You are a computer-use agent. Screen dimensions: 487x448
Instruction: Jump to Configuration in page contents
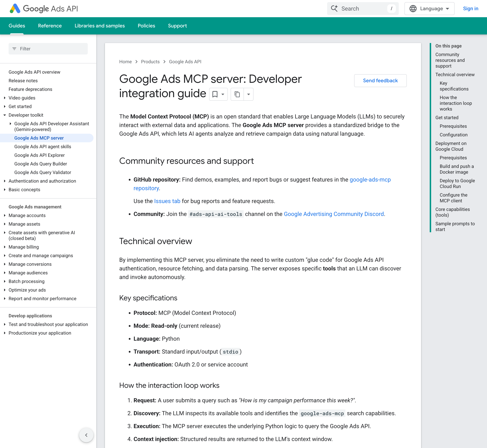pyautogui.click(x=453, y=135)
